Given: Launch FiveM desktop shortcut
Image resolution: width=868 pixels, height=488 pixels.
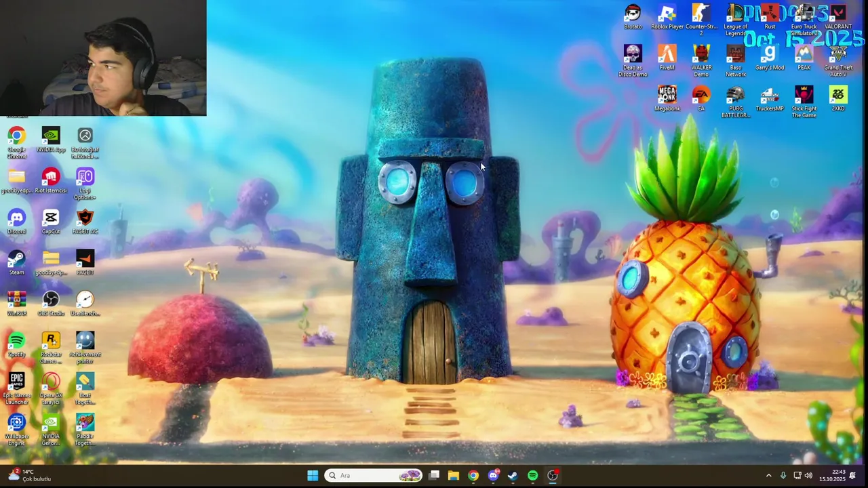Looking at the screenshot, I should pos(667,58).
